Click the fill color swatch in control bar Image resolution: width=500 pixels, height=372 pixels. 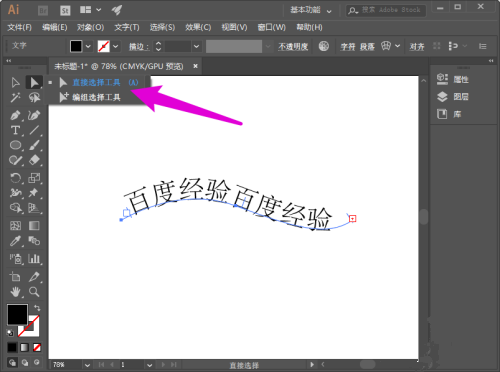(x=76, y=46)
